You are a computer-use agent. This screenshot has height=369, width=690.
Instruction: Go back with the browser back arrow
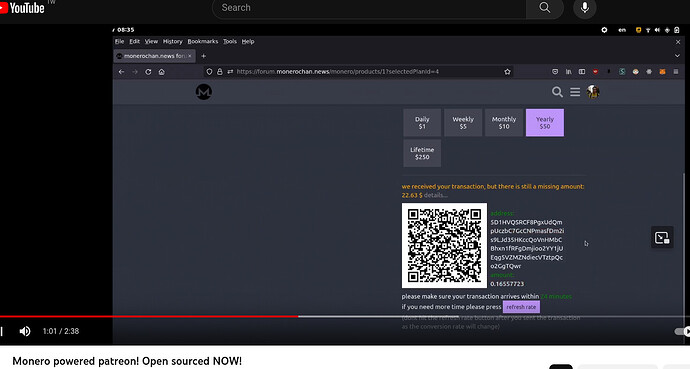[121, 72]
